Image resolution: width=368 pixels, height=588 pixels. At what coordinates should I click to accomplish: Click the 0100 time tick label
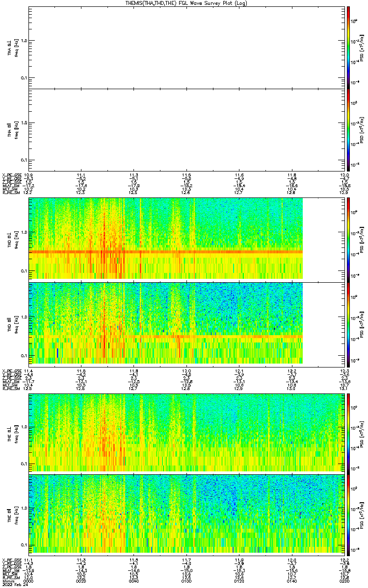pyautogui.click(x=186, y=581)
